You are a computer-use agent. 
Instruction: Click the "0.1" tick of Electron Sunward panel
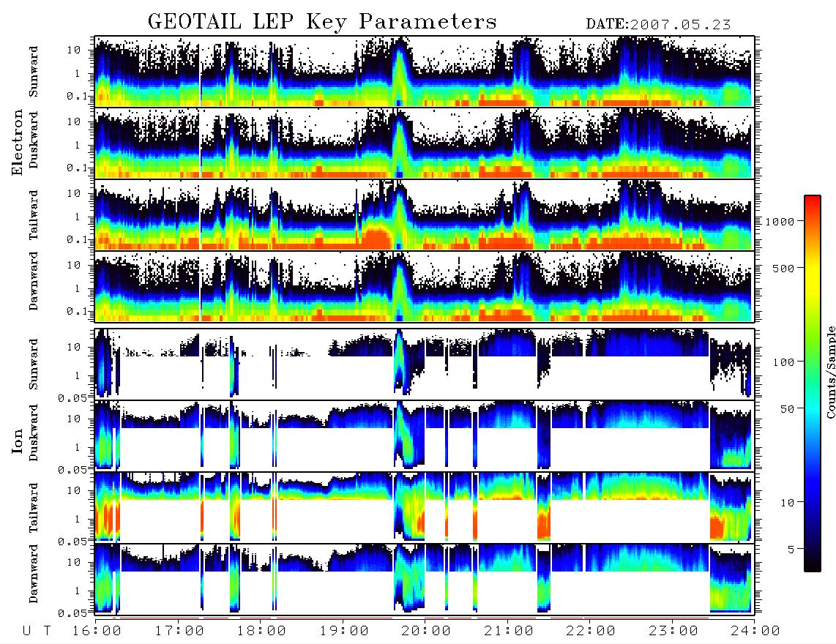78,97
